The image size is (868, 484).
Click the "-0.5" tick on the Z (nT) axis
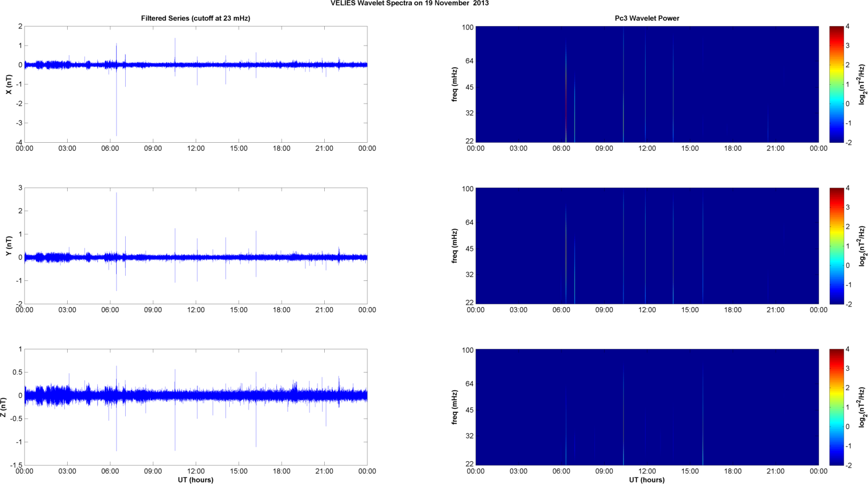16,419
